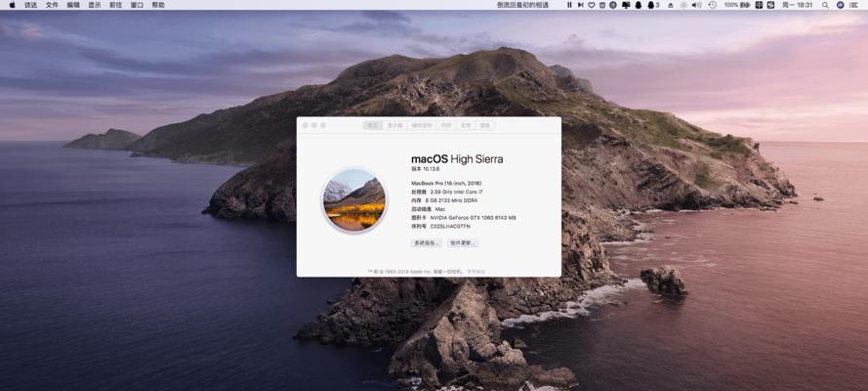Open the 显示 menu
This screenshot has height=391, width=868.
tap(95, 5)
